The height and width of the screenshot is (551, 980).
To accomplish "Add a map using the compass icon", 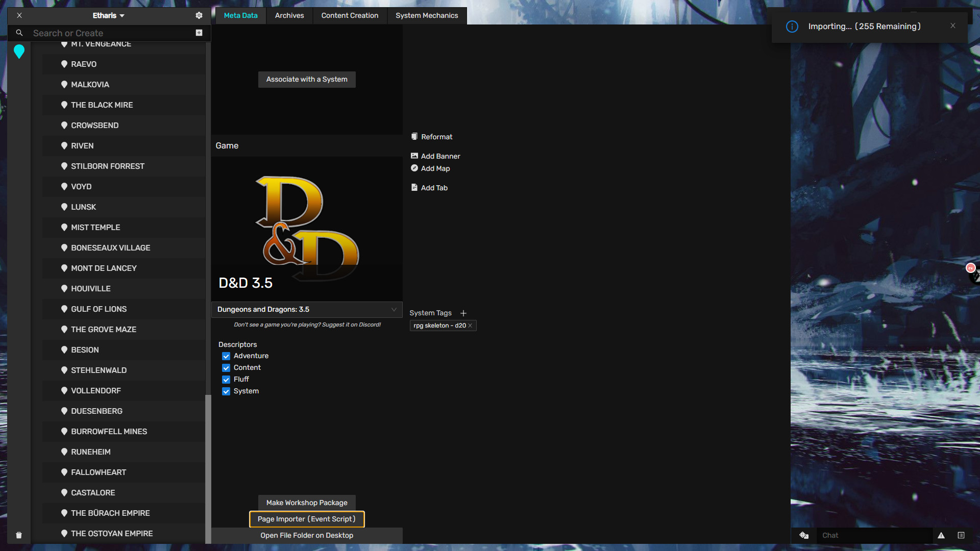I will [414, 168].
